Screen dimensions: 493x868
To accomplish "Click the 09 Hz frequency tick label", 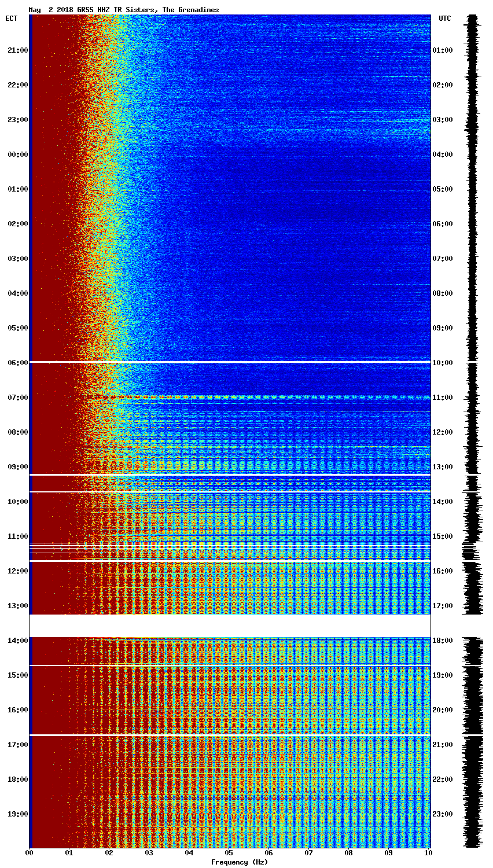I will [x=389, y=853].
